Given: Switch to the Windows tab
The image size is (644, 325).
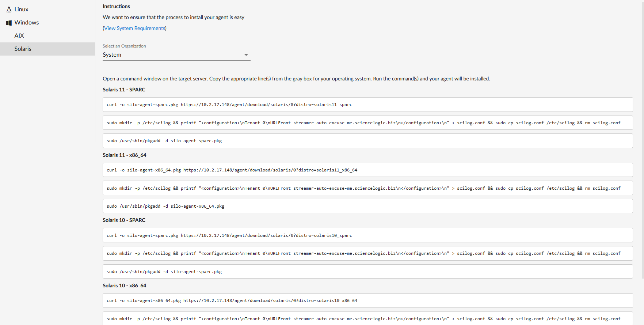Looking at the screenshot, I should click(x=26, y=23).
